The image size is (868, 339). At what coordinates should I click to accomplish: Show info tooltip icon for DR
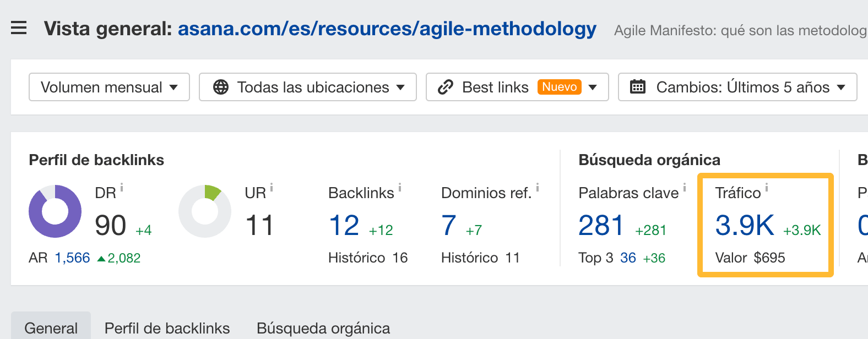point(122,188)
